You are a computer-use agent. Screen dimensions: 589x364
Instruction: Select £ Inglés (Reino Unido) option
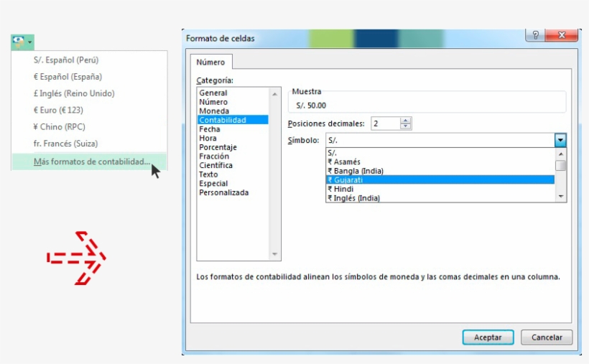click(74, 93)
